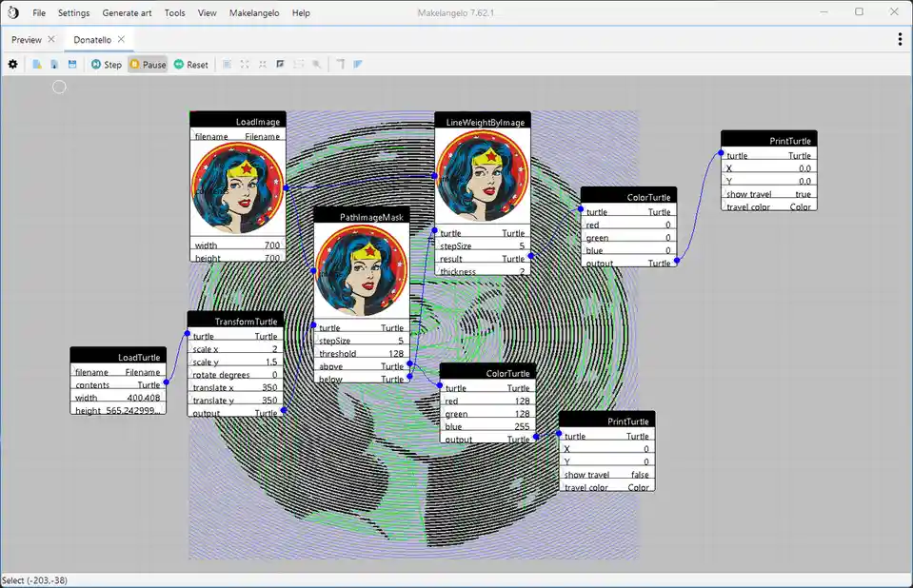Screen dimensions: 913x588
Task: Switch to the Preview tab
Action: [x=27, y=40]
